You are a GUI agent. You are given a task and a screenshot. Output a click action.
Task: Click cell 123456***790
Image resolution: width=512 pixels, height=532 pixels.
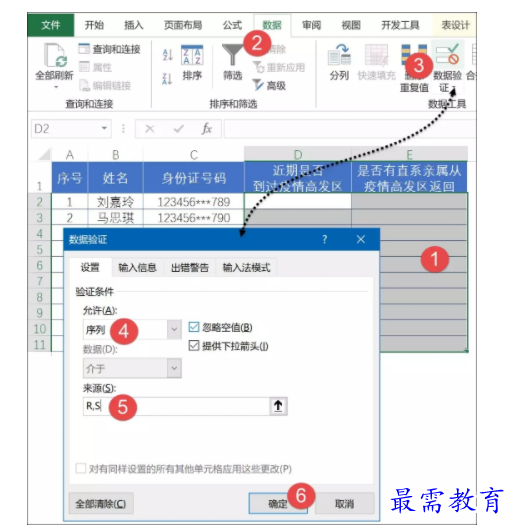click(x=194, y=217)
